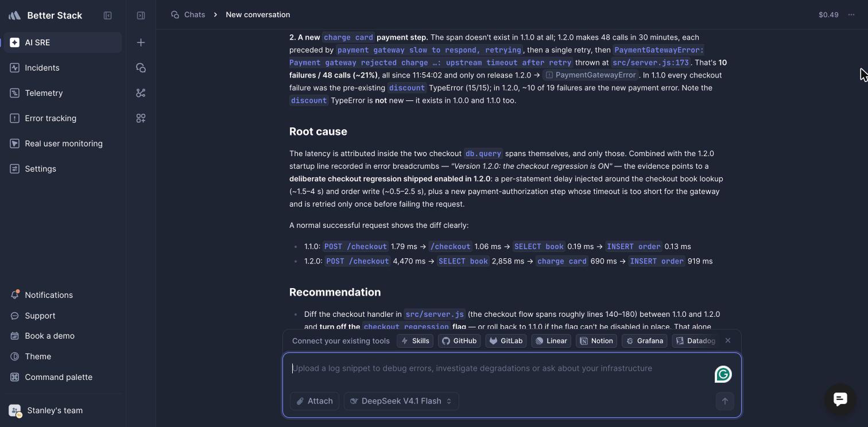The image size is (868, 427).
Task: Open Real user monitoring
Action: [63, 143]
